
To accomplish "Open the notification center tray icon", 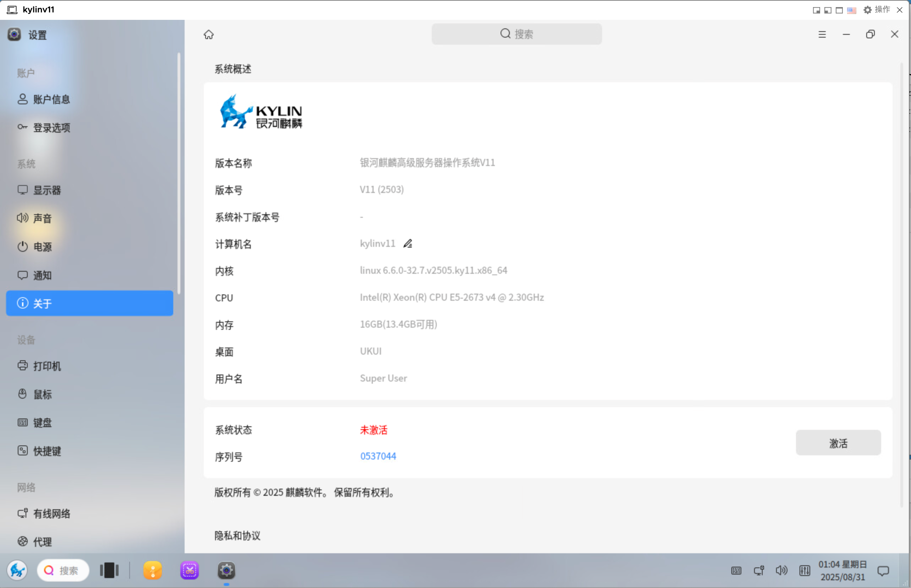I will point(883,570).
